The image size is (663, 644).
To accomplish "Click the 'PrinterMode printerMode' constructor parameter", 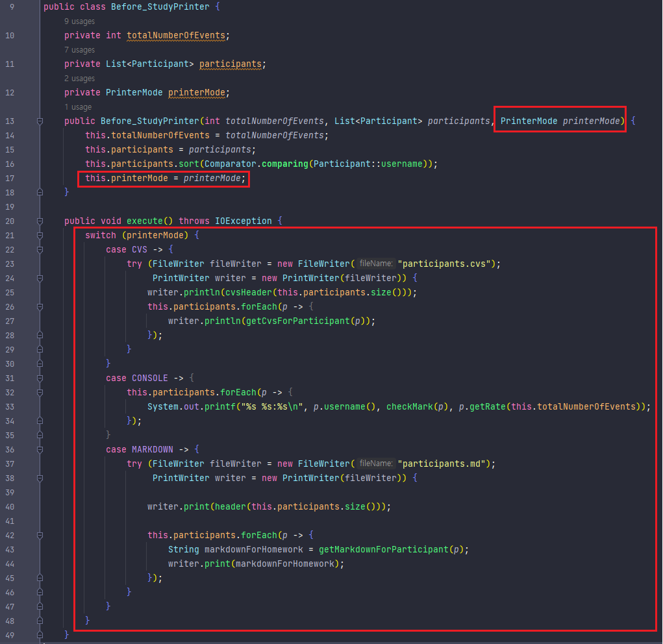I will 560,121.
